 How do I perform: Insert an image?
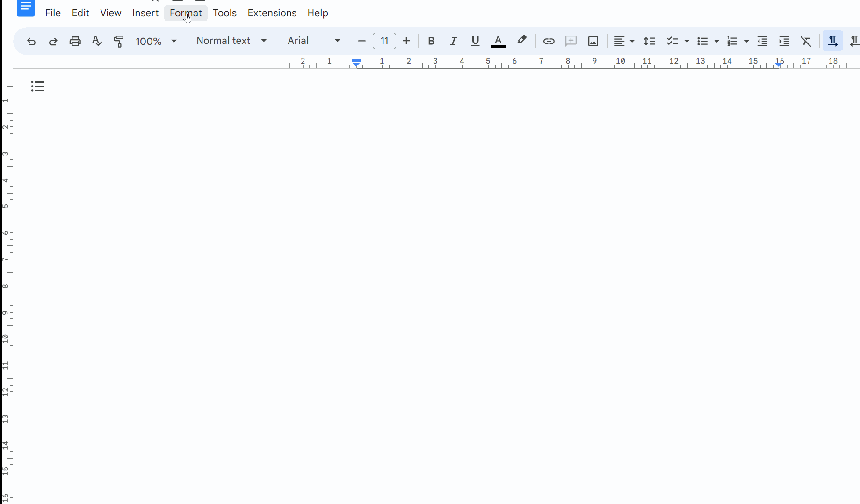coord(593,41)
